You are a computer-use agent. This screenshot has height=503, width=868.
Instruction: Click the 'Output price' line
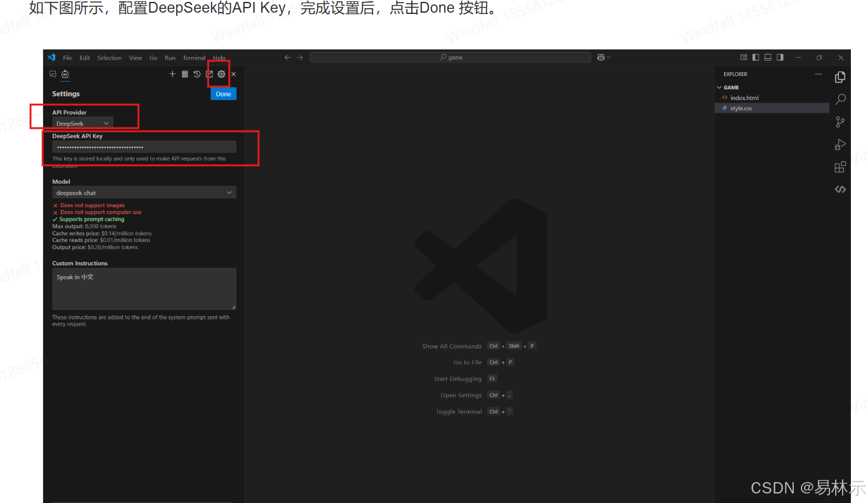click(95, 247)
